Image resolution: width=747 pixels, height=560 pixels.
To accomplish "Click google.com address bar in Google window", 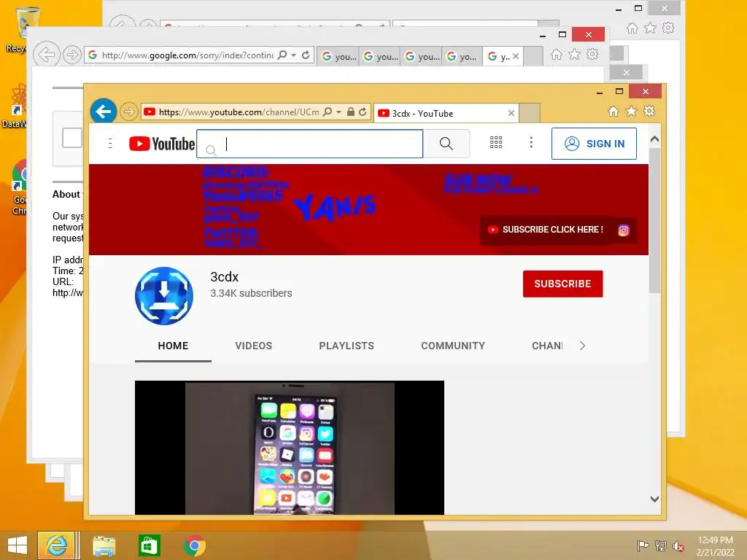I will point(187,55).
